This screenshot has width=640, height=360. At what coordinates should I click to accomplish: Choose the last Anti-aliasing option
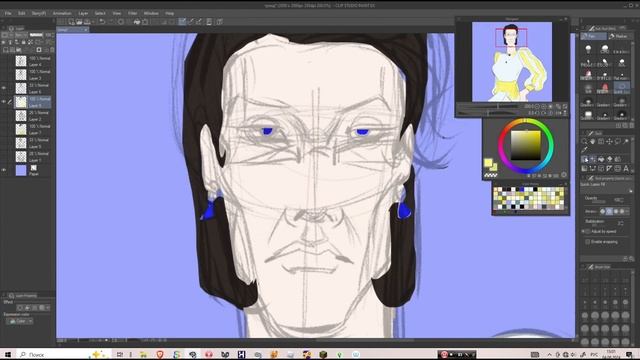(622, 211)
